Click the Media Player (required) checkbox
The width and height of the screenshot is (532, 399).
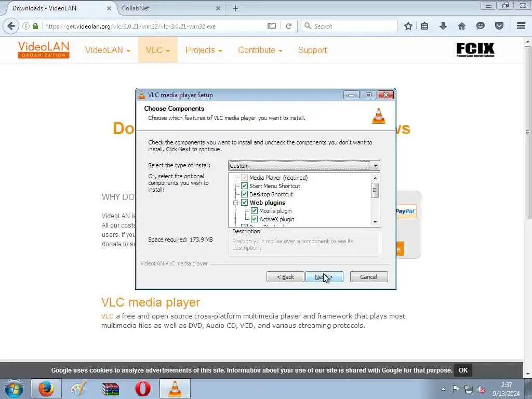(x=244, y=178)
